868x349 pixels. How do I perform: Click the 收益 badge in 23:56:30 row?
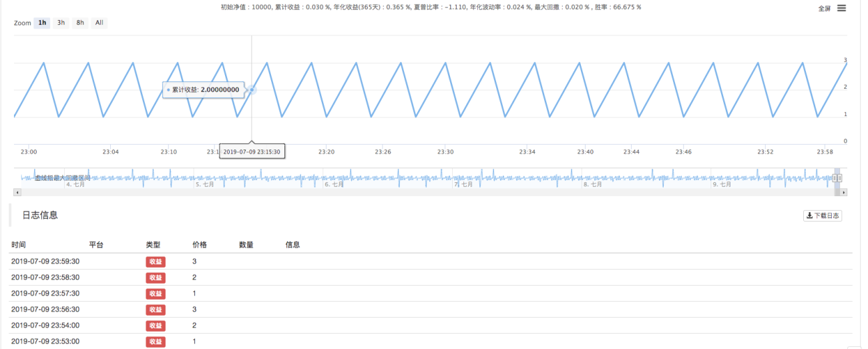click(156, 310)
